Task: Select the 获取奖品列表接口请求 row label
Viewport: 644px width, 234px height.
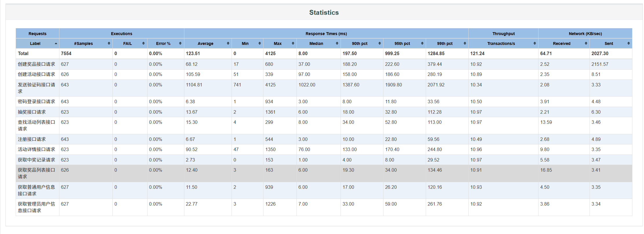Action: 36,173
